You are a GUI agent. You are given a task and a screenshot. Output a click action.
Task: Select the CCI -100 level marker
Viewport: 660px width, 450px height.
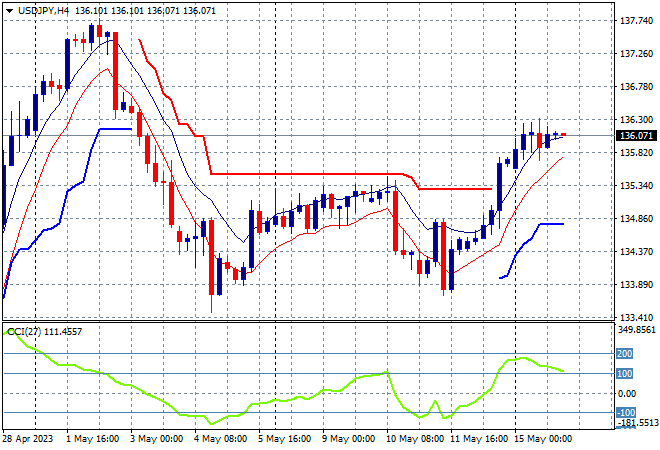[x=625, y=413]
